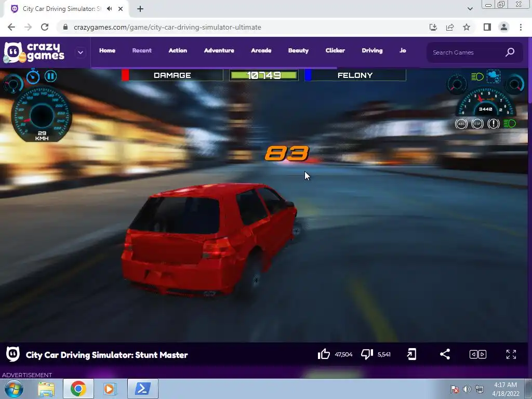Click the share page icon in address bar
Screen dimensions: 532x399
[x=450, y=27]
